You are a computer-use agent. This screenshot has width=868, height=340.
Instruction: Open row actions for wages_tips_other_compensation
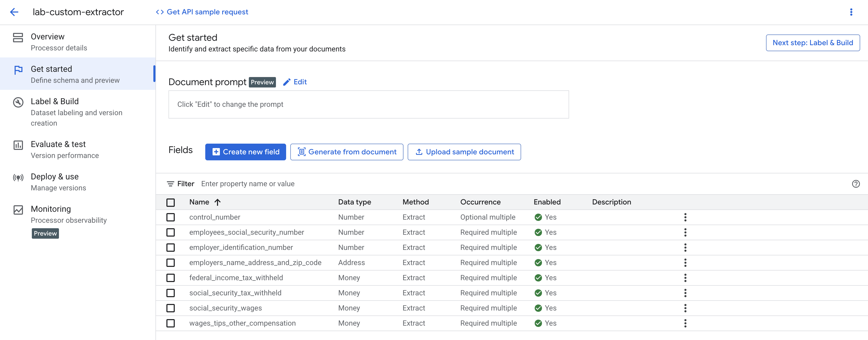coord(685,323)
